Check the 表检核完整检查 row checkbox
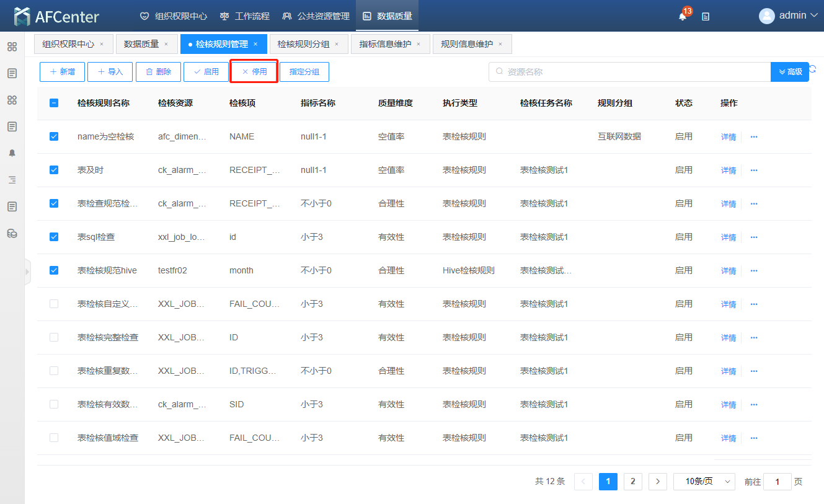 (x=54, y=337)
